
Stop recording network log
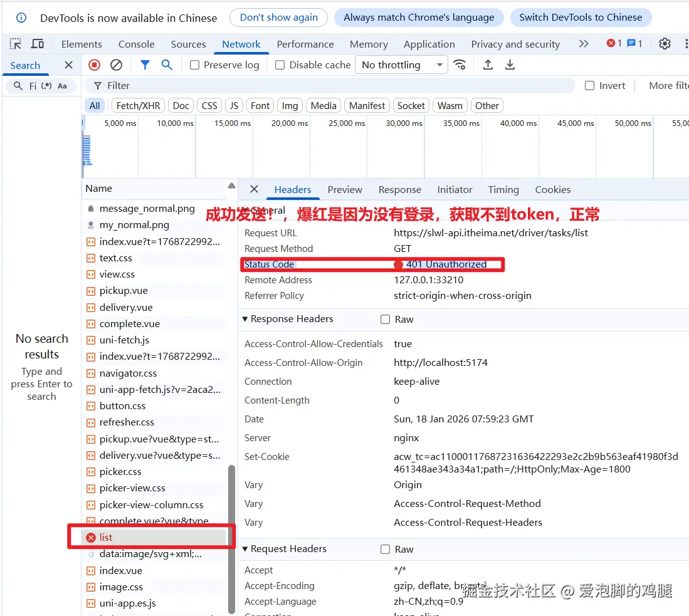pyautogui.click(x=94, y=65)
